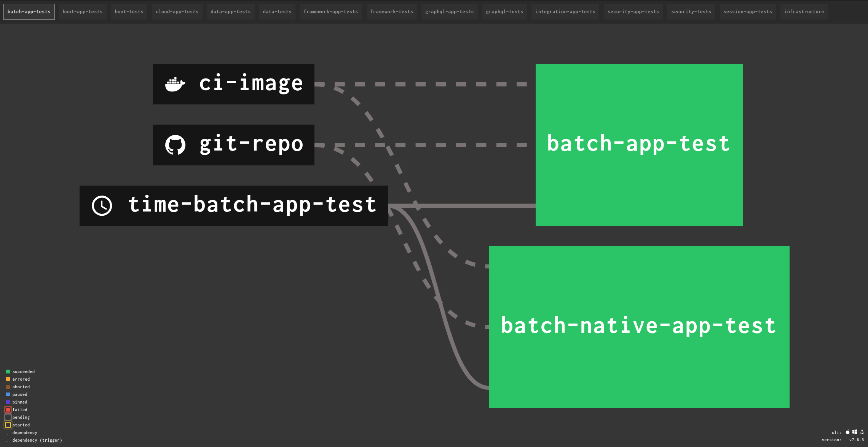Switch to the infrastructure group tab
Screen dimensions: 868x447
tap(804, 12)
